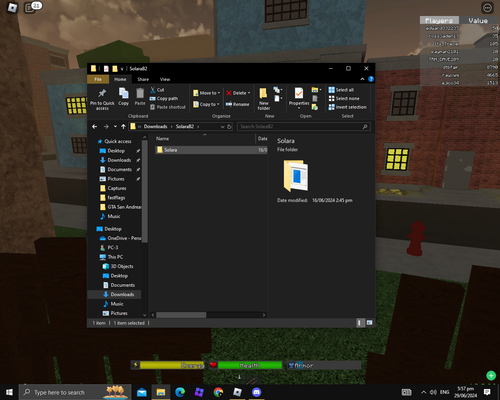This screenshot has height=400, width=500.
Task: Click Select all
Action: [341, 90]
